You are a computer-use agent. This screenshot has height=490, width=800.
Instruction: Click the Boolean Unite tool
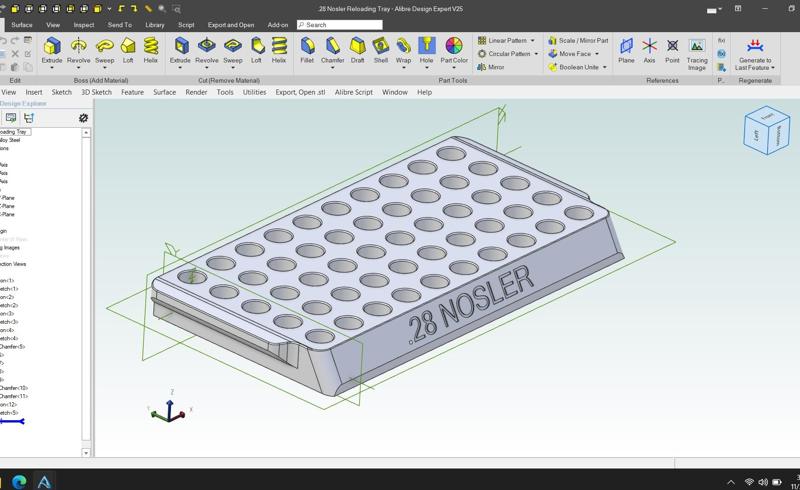click(x=573, y=67)
